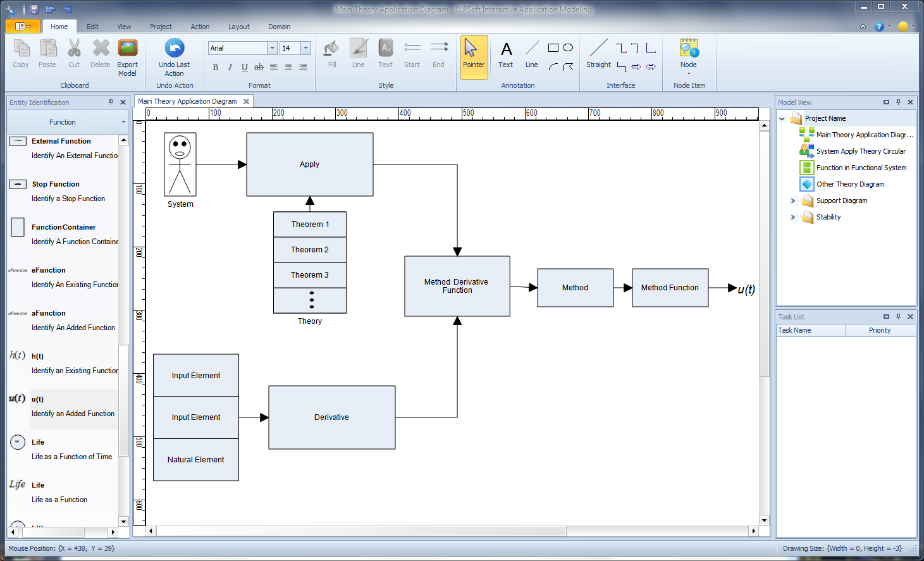The image size is (924, 561).
Task: Toggle Underline formatting
Action: pos(245,67)
